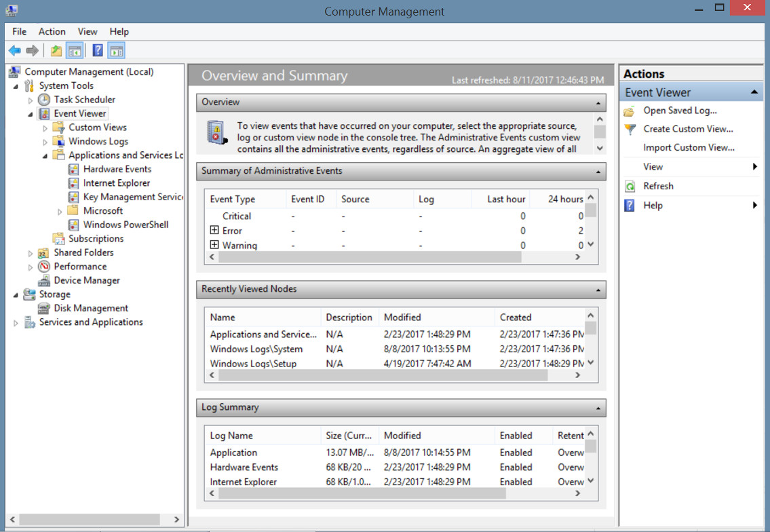
Task: Click the Up one level folder icon
Action: [56, 51]
